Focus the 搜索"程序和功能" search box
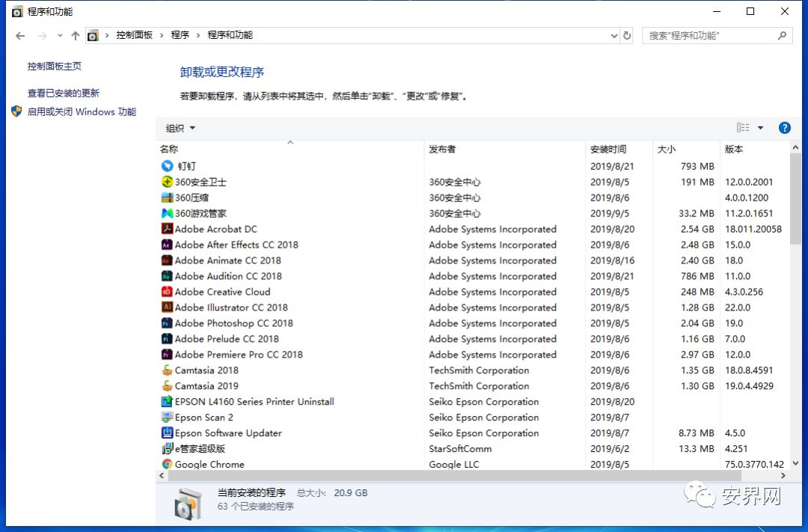 [717, 36]
